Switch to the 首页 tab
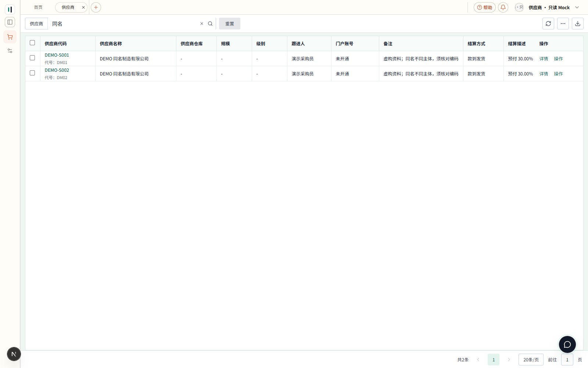This screenshot has height=368, width=588. [x=38, y=7]
